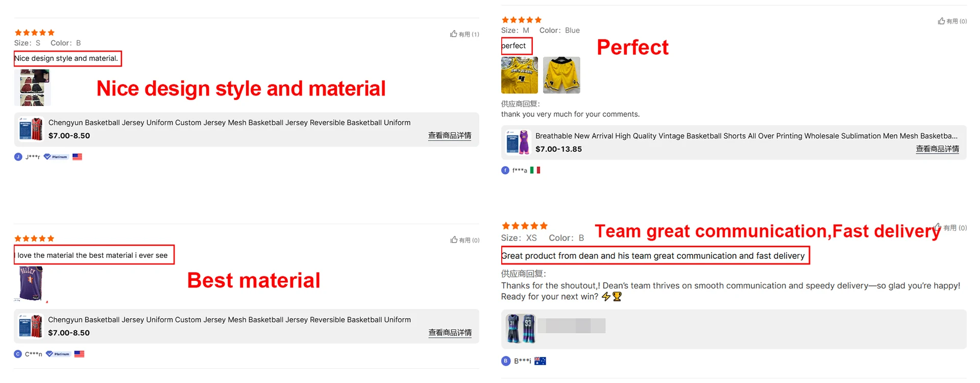The height and width of the screenshot is (383, 980).
Task: Click reviewer f***a's avatar icon
Action: (x=505, y=170)
